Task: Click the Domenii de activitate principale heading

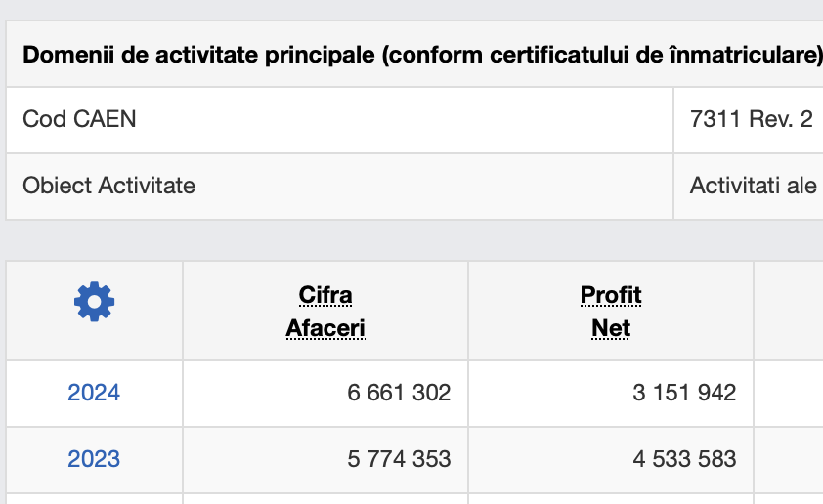Action: point(422,55)
